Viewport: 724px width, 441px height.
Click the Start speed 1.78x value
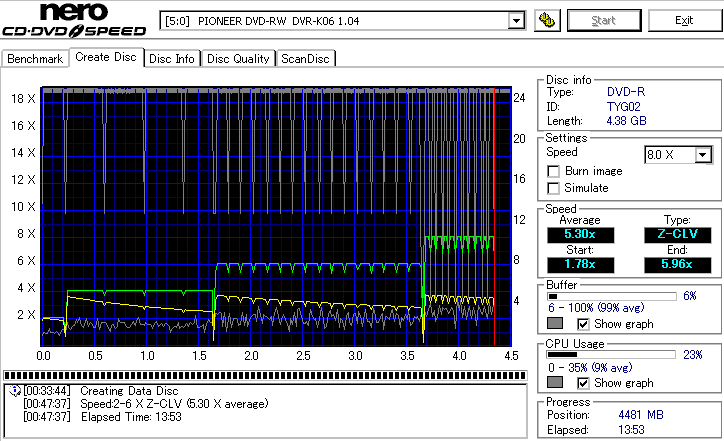[580, 265]
